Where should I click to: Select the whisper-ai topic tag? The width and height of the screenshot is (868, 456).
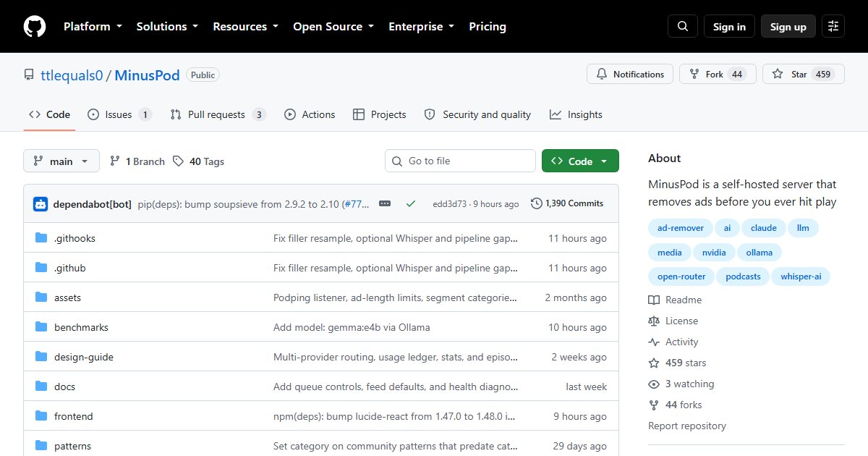[801, 276]
